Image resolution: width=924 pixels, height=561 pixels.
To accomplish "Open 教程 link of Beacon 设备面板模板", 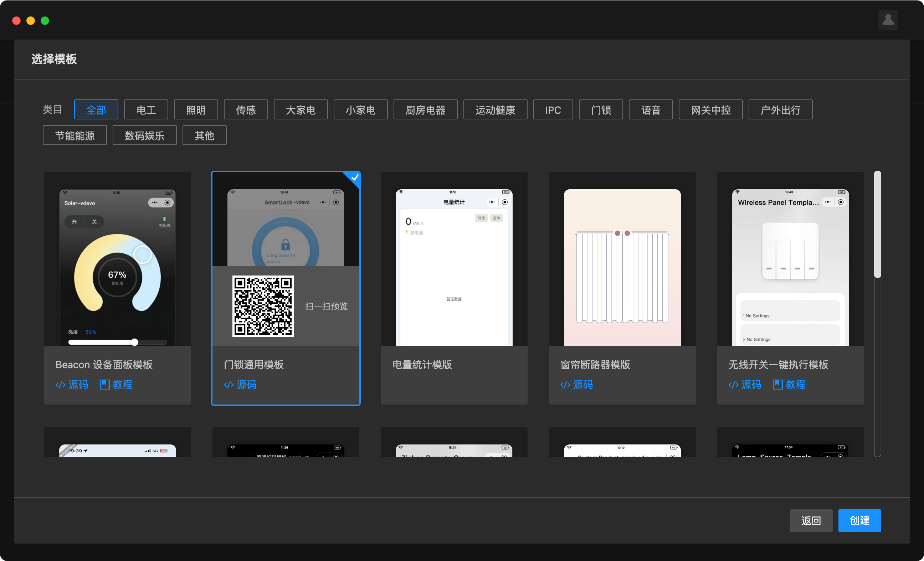I will pos(116,384).
